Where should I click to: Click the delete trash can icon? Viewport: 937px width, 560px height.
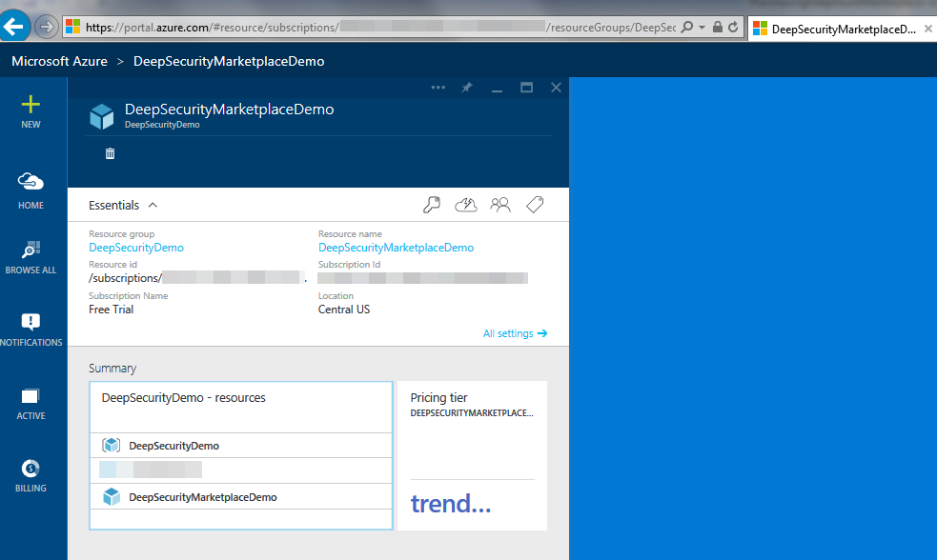point(110,153)
